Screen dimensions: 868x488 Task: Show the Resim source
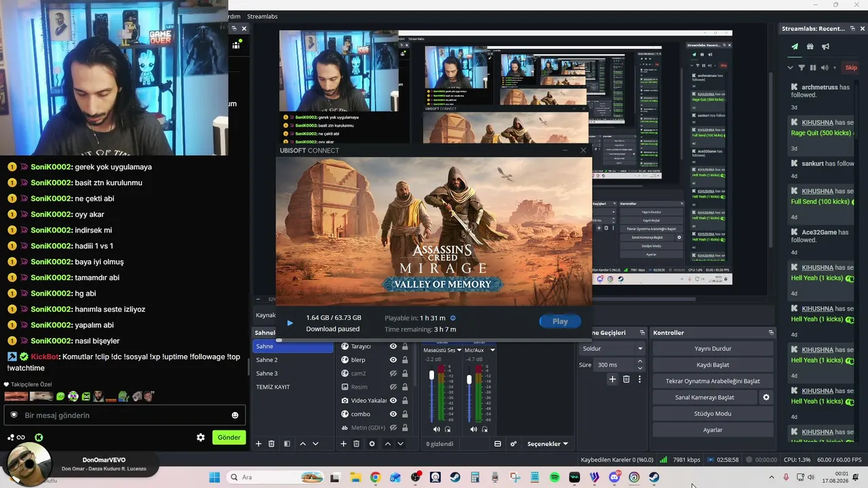(x=393, y=387)
